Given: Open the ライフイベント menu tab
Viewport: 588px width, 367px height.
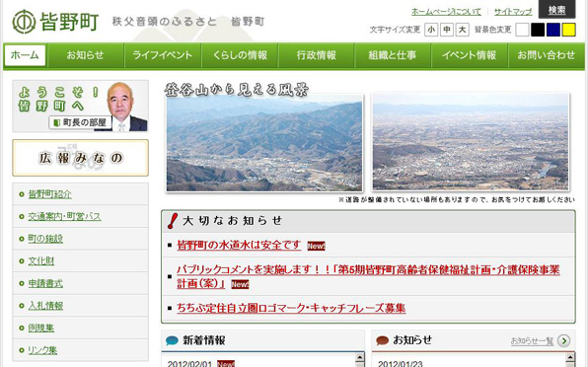Looking at the screenshot, I should click(163, 55).
